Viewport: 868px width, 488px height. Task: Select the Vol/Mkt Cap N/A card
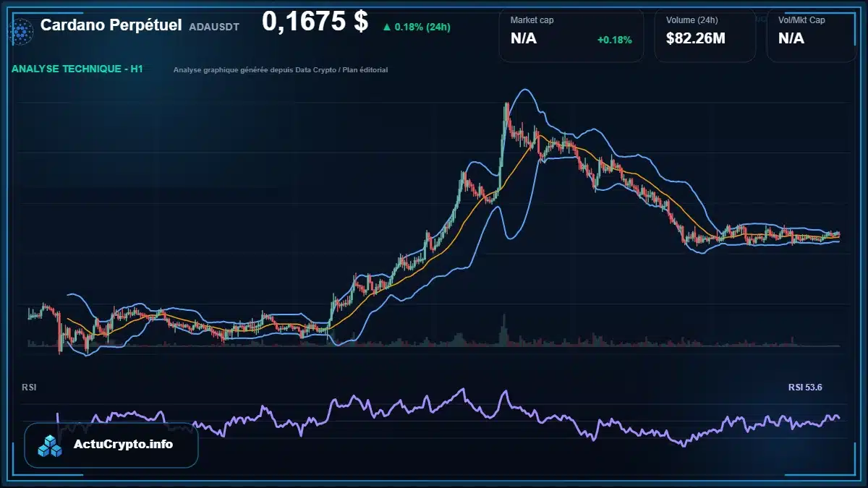812,35
